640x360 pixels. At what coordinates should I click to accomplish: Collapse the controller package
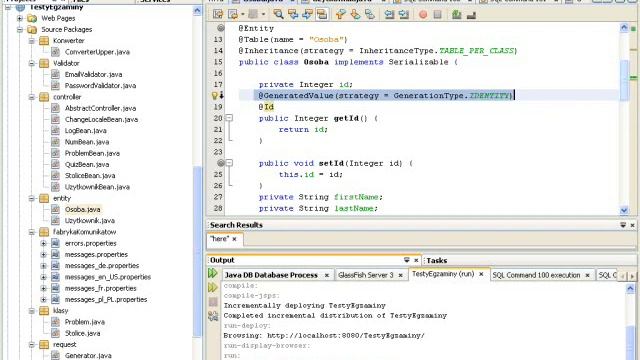click(x=31, y=97)
